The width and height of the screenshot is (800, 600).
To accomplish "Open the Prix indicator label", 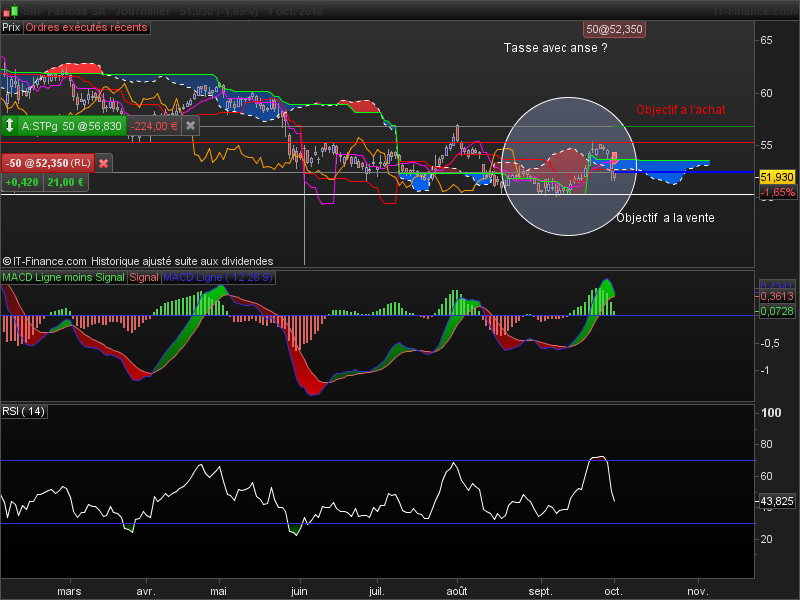I will (11, 28).
